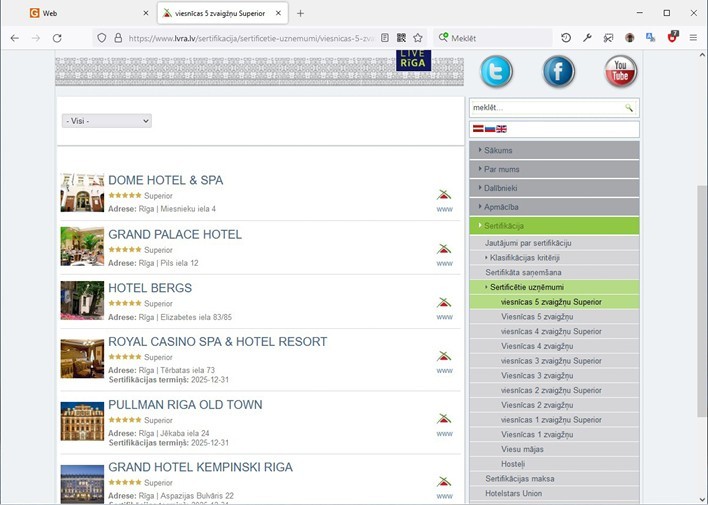Expand Klasifikācijas kritēriji submenu
The image size is (708, 505).
[x=554, y=257]
